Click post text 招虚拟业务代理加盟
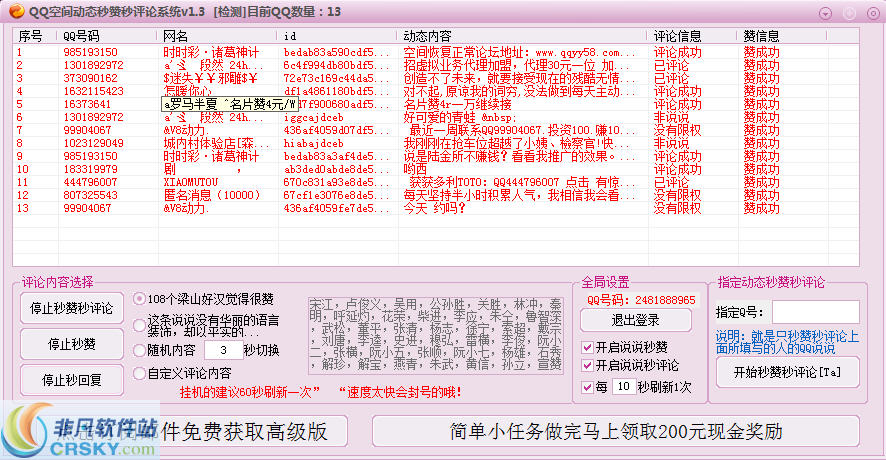This screenshot has height=460, width=886. point(516,65)
